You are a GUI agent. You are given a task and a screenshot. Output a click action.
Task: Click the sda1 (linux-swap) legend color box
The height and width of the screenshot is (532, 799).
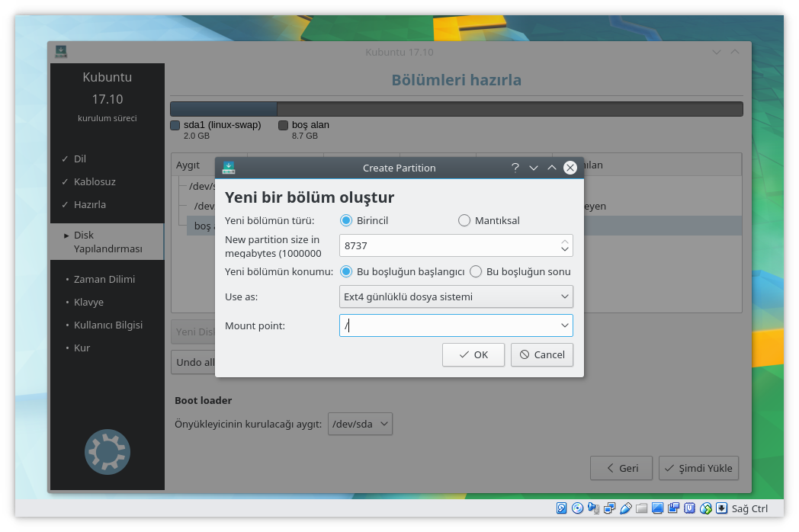coord(175,125)
